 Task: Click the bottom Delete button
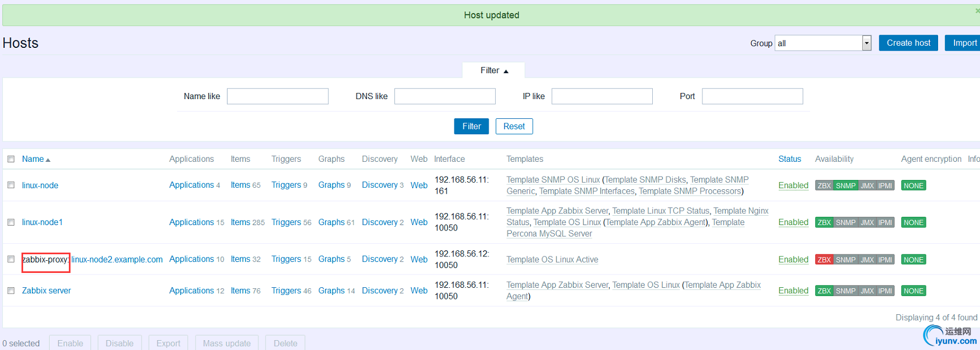[x=285, y=343]
